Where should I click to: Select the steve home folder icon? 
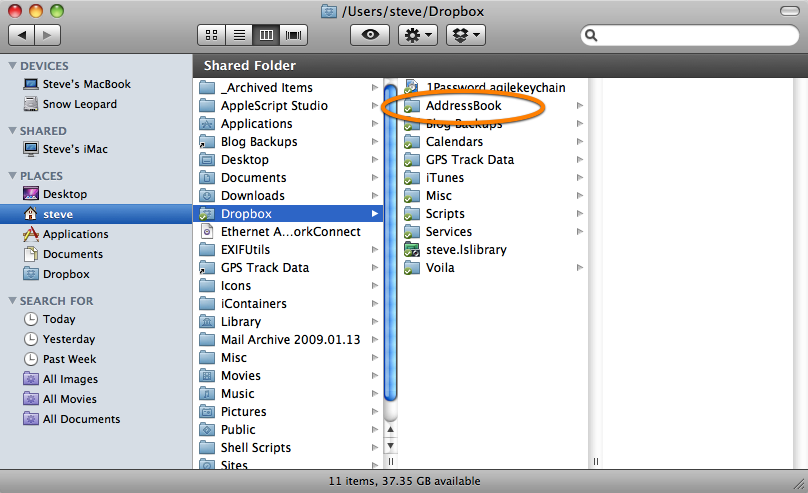coord(31,214)
